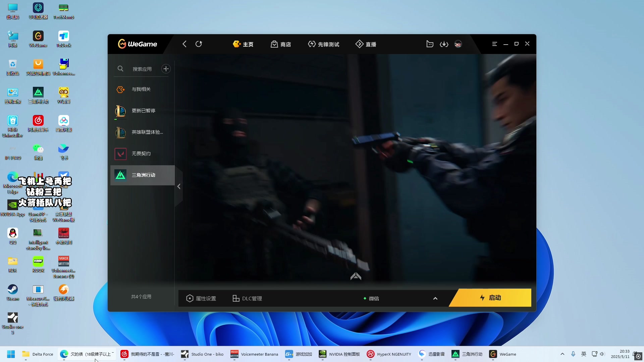Open the 飞书 desktop icon
Image resolution: width=644 pixels, height=362 pixels.
(64, 151)
